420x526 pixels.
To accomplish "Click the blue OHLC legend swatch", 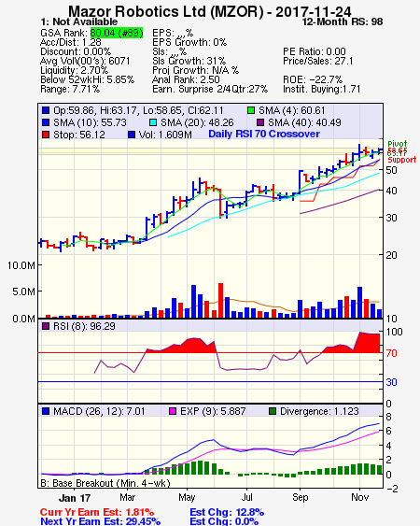I will point(46,110).
